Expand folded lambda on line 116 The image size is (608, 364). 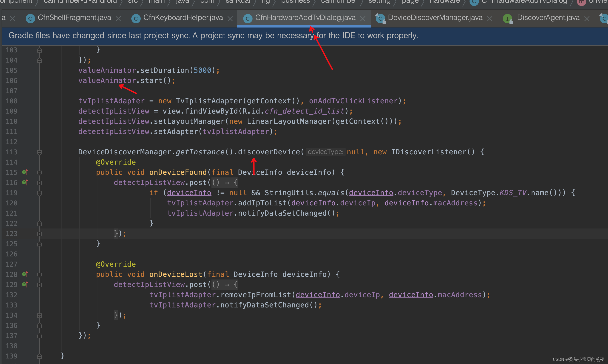click(x=39, y=183)
